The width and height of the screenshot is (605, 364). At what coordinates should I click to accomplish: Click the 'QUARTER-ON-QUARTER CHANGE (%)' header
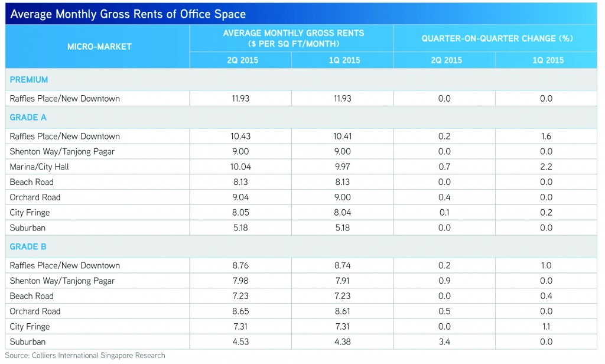coord(497,38)
